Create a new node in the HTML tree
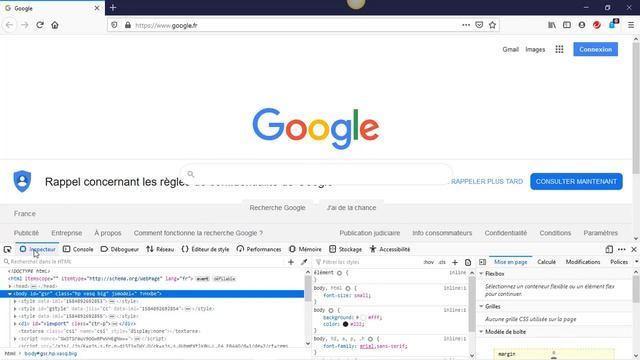 click(291, 262)
